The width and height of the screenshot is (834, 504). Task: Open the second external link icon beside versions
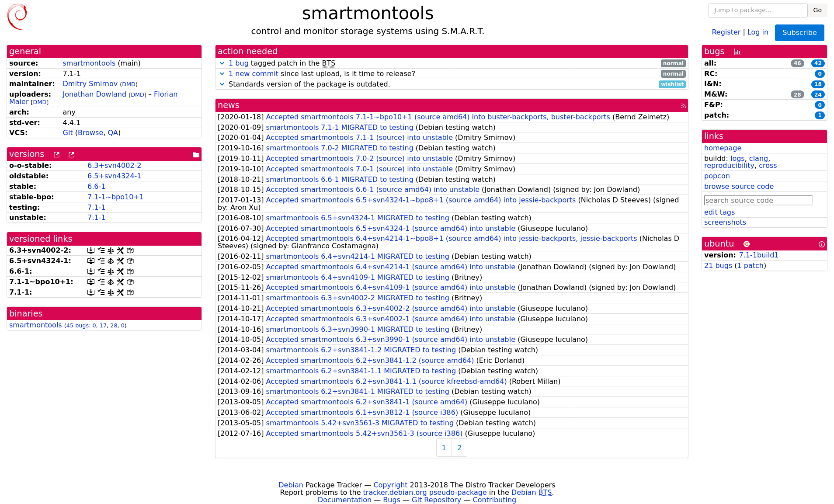coord(72,155)
